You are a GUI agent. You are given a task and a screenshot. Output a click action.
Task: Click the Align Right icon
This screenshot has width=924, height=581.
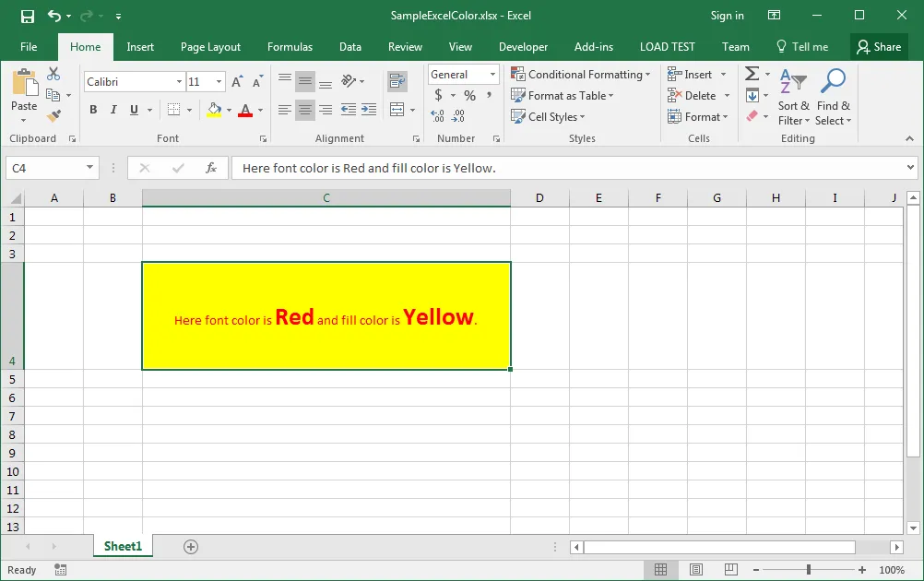click(326, 110)
